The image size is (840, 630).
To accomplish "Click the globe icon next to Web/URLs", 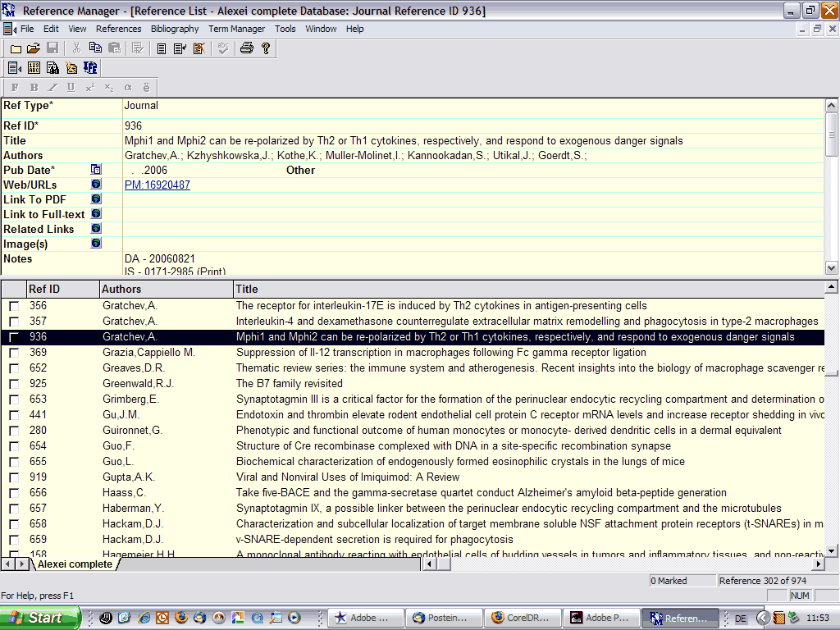I will tap(96, 185).
